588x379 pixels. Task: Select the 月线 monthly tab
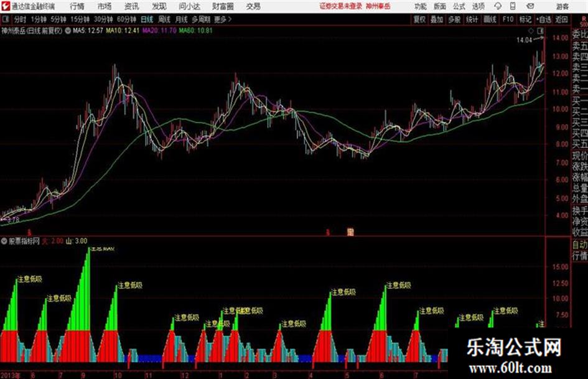pyautogui.click(x=181, y=19)
